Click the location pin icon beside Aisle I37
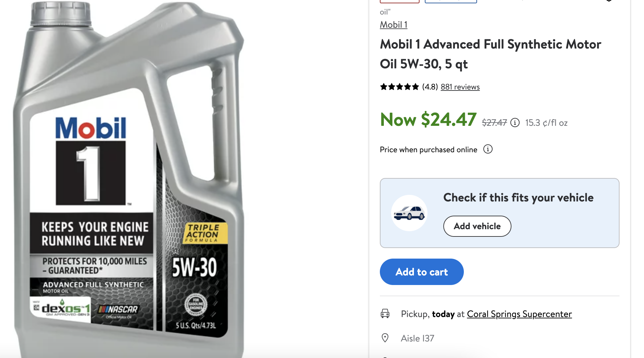Viewport: 644px width, 358px height. coord(385,338)
